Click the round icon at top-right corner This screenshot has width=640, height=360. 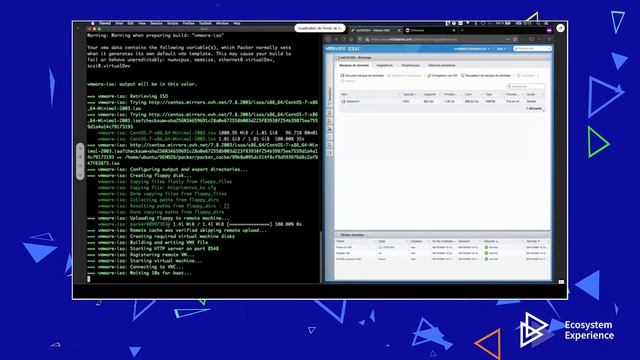560,28
